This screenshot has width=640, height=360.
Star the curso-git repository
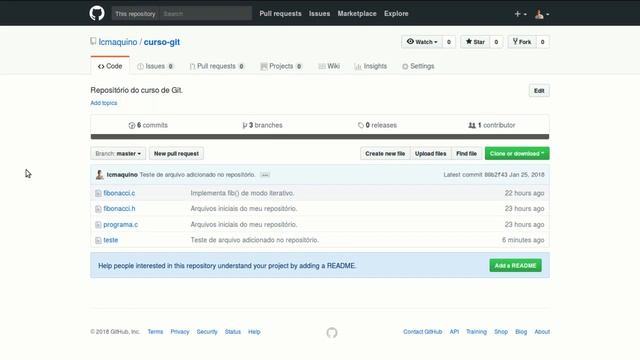coord(475,42)
